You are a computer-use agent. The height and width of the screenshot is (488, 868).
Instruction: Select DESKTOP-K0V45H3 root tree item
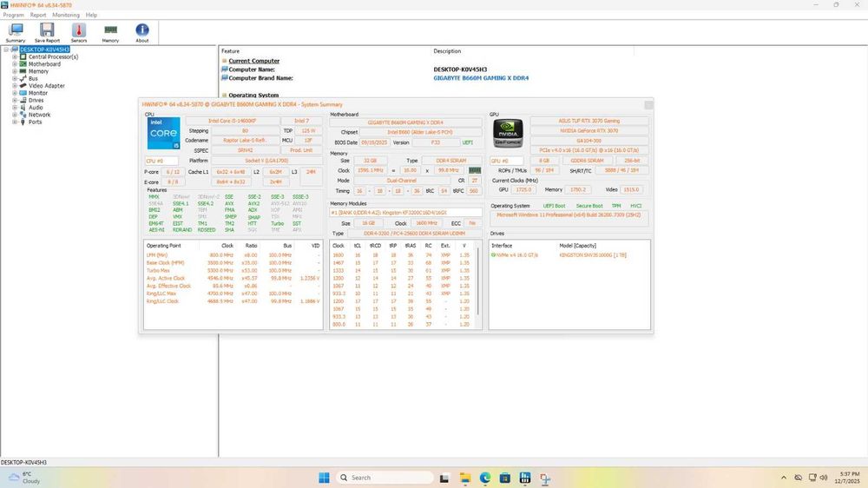45,49
